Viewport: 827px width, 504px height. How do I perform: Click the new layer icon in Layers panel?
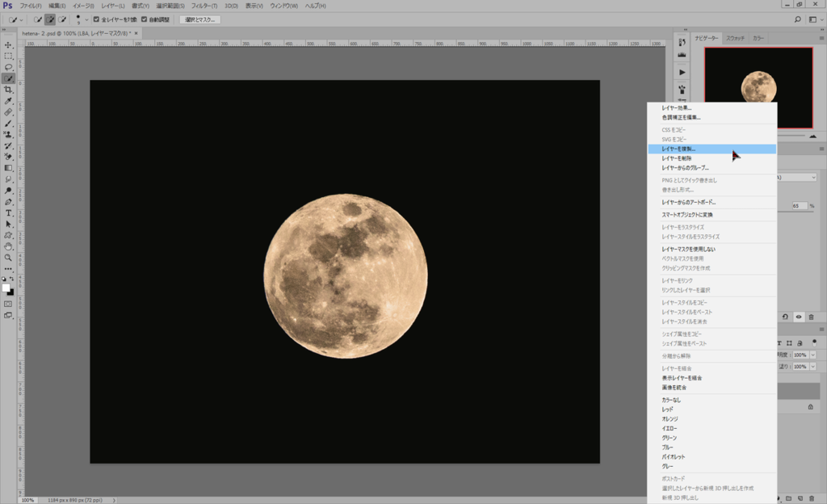800,498
